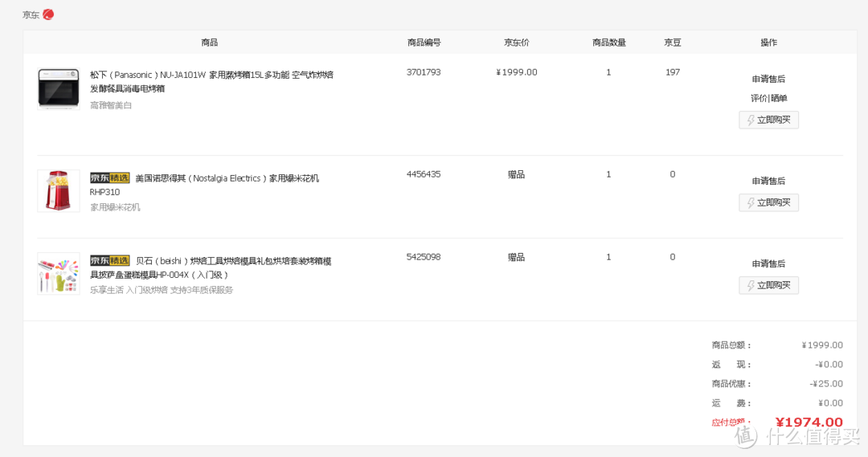868x457 pixels.
Task: Click the 商品数量 column header
Action: coord(609,43)
